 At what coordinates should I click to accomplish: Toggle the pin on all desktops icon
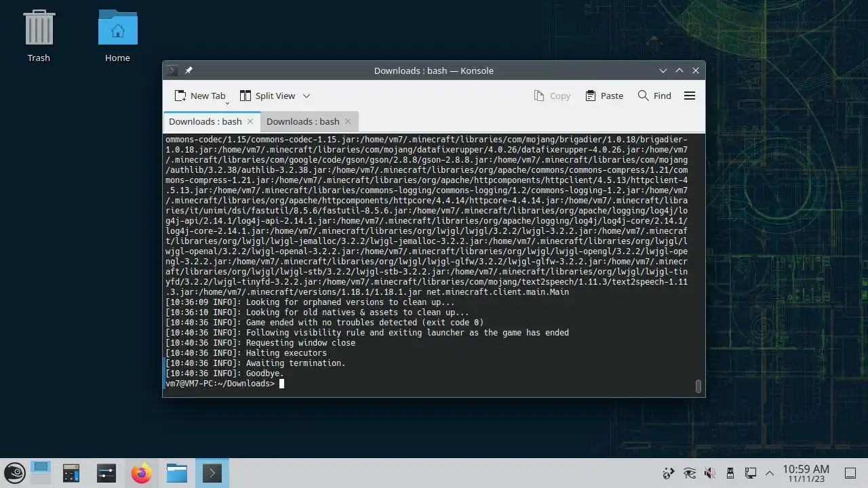tap(189, 70)
